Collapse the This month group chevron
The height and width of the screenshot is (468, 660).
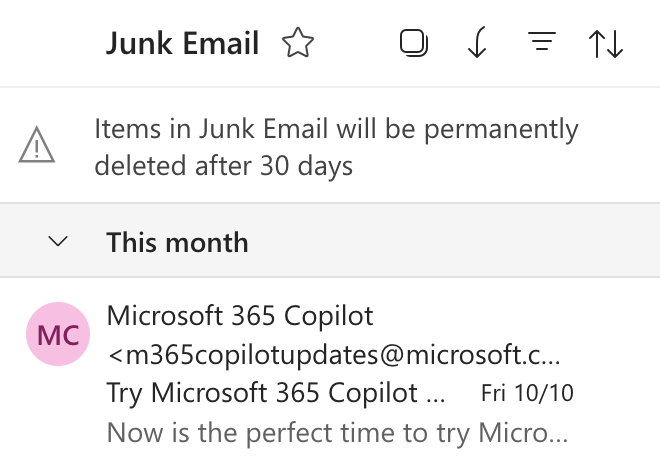(58, 241)
